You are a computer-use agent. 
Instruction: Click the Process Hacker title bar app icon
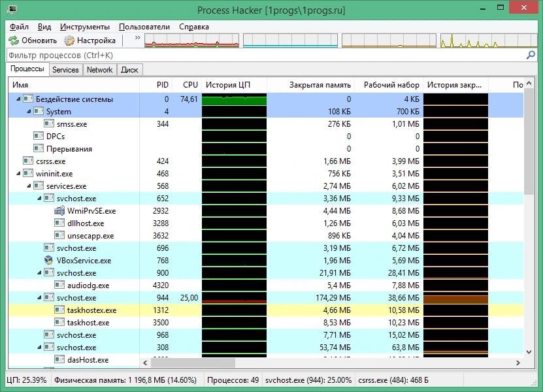12,9
